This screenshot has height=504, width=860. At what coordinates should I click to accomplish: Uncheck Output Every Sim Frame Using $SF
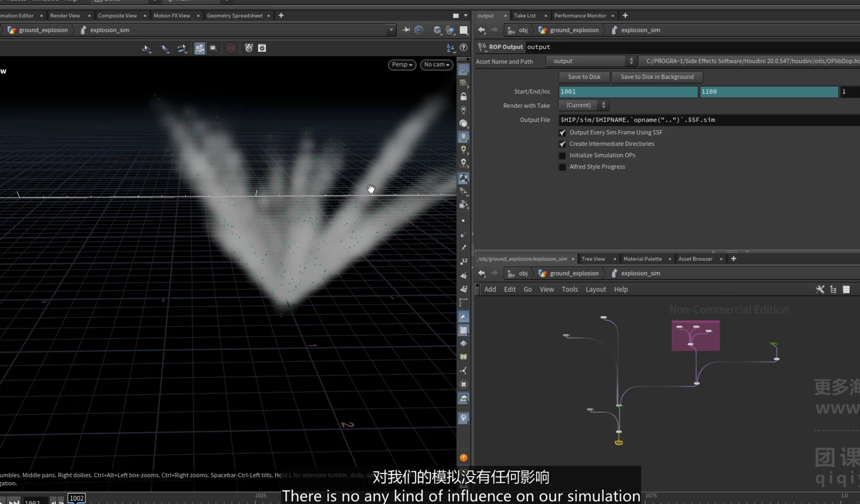[562, 133]
